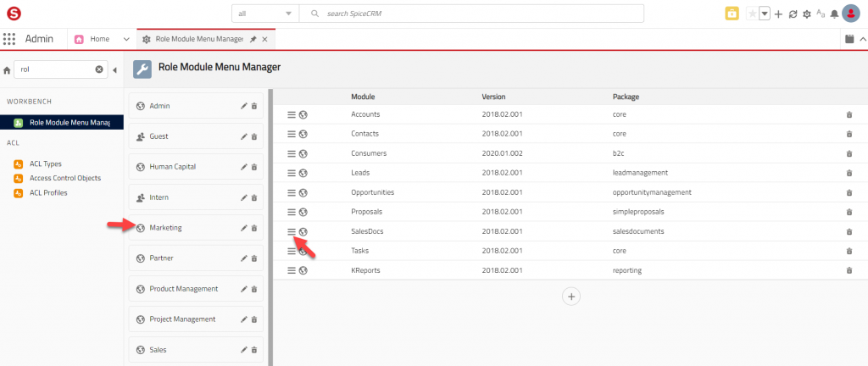Click the globe icon on Contacts row
The width and height of the screenshot is (868, 366).
coord(303,134)
